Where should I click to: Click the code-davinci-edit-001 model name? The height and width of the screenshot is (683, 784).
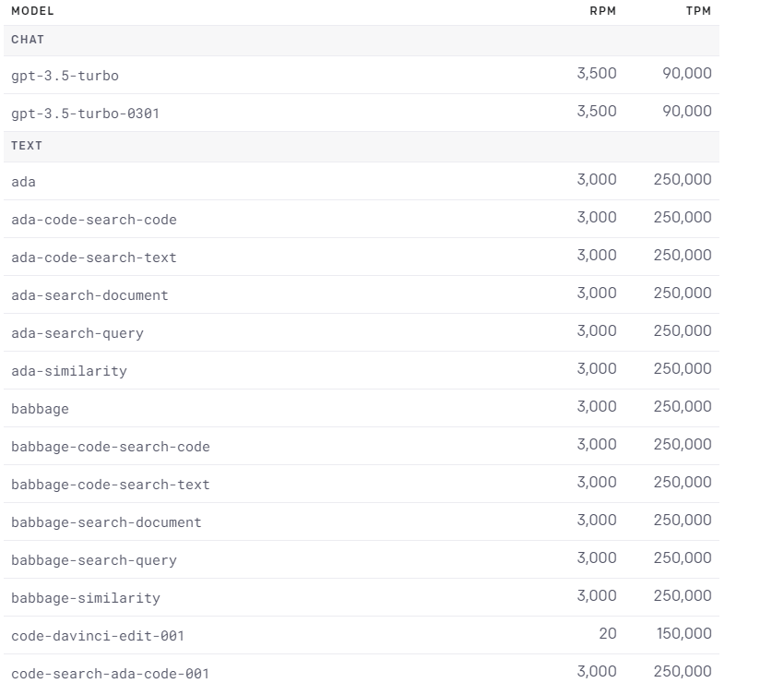pos(98,636)
